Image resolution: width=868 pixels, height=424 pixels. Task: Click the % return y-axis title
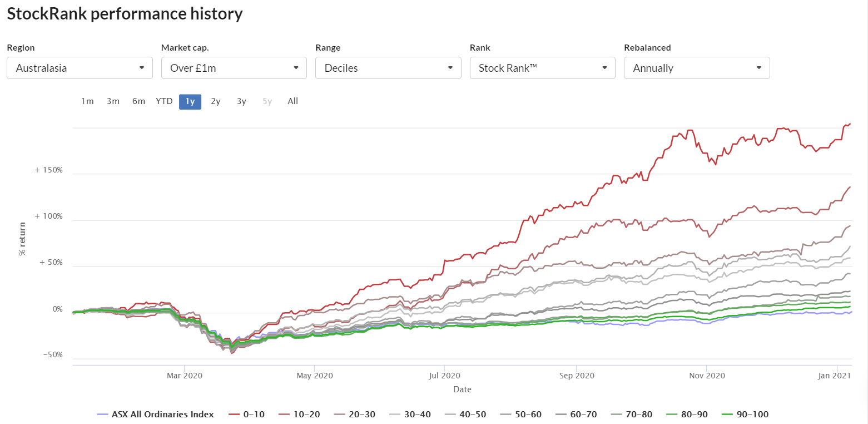[22, 239]
